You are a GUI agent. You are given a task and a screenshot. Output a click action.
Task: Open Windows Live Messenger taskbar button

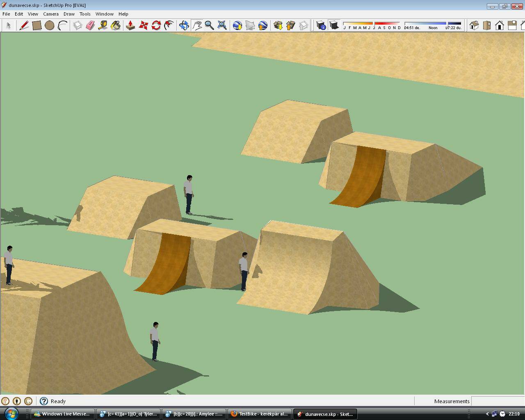click(x=62, y=414)
